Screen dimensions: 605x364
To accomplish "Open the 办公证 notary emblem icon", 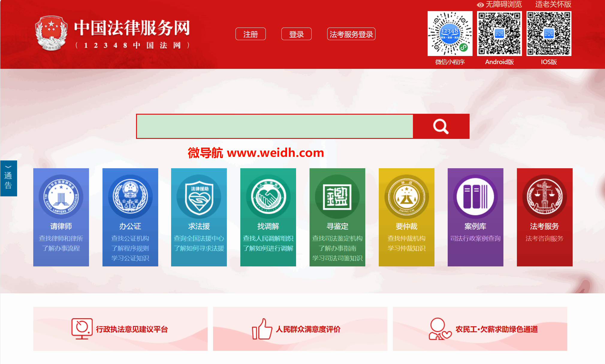I will point(130,197).
